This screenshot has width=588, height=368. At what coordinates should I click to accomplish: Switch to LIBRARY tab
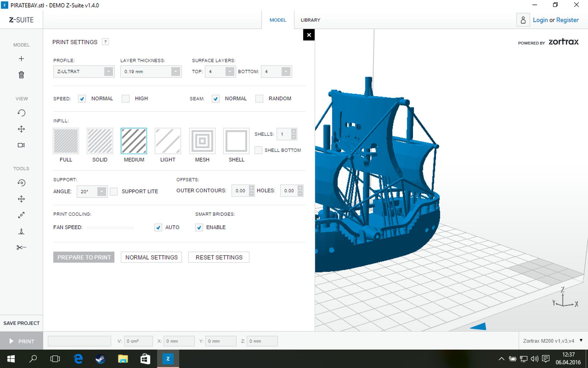310,20
